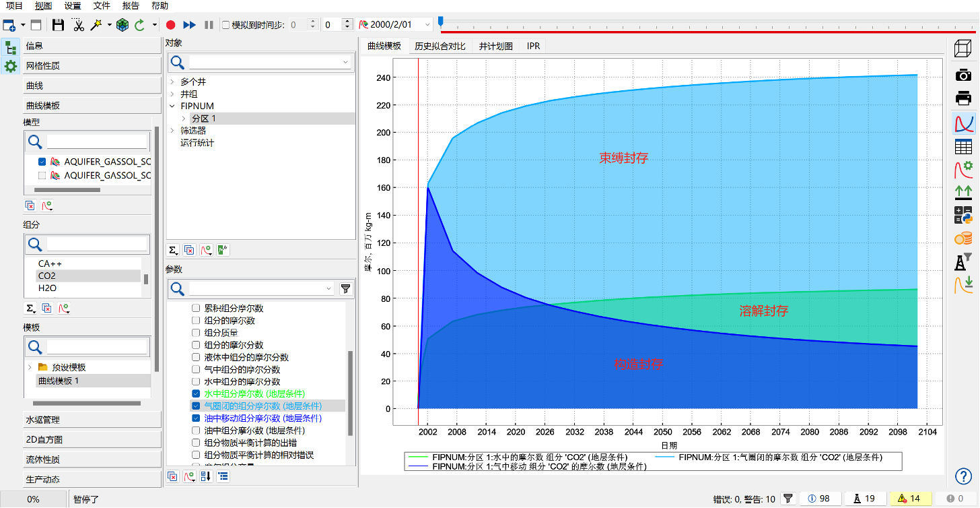Viewport: 980px width, 508px height.
Task: Expand the 筛选器 tree node
Action: (x=172, y=130)
